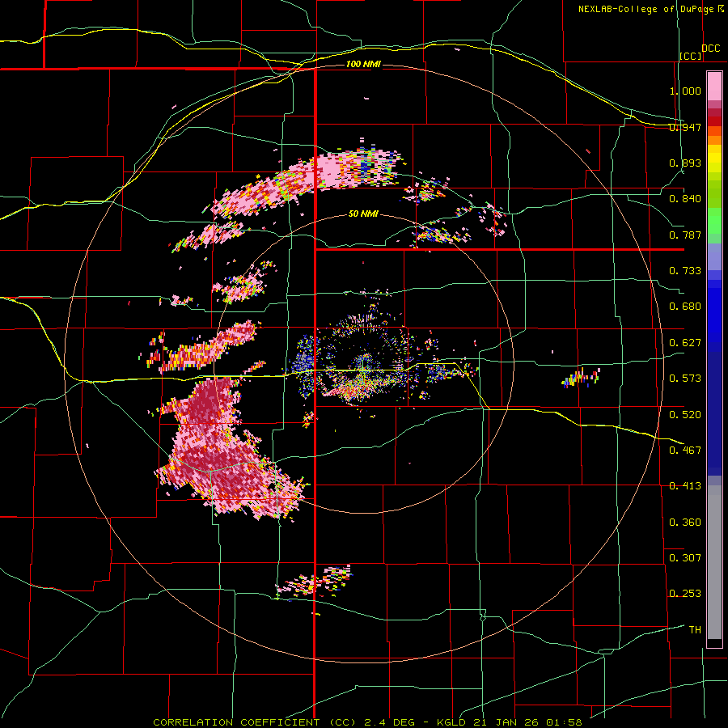The width and height of the screenshot is (728, 728).
Task: Click the 0.413 color scale value
Action: (x=685, y=486)
